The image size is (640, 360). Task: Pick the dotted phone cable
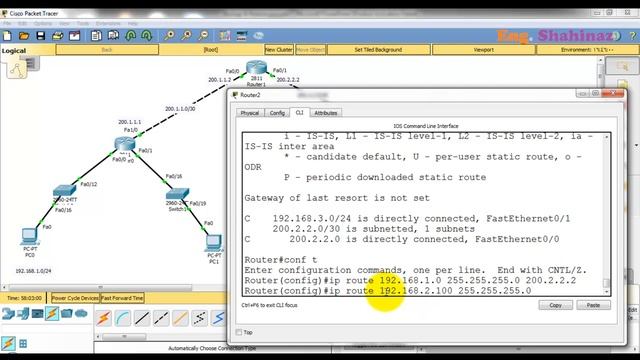[x=199, y=318]
